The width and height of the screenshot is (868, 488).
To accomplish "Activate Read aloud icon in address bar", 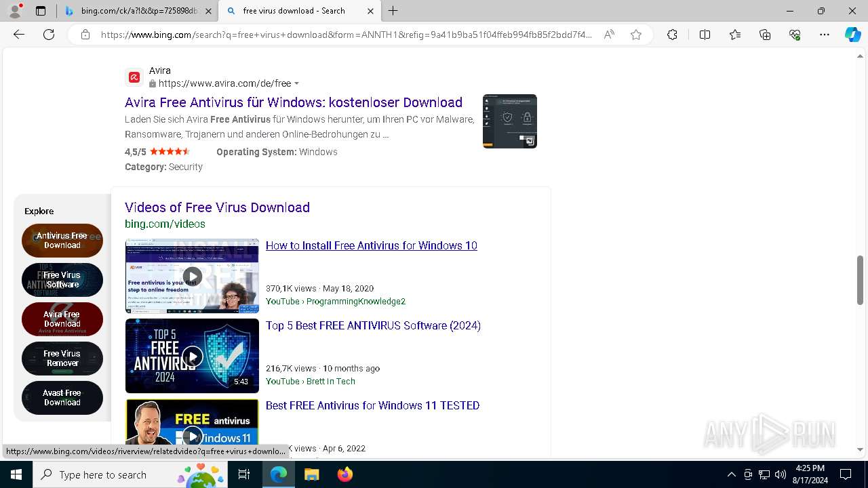I will pyautogui.click(x=609, y=35).
